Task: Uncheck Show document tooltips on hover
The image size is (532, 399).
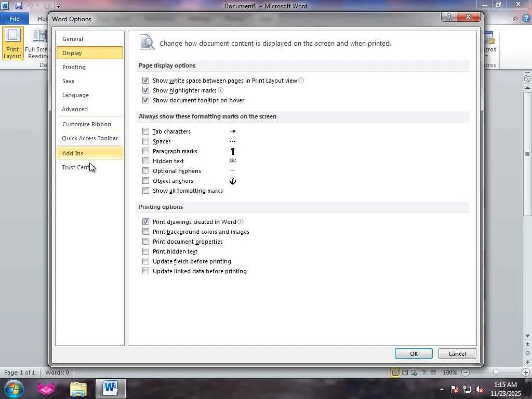Action: coord(145,100)
